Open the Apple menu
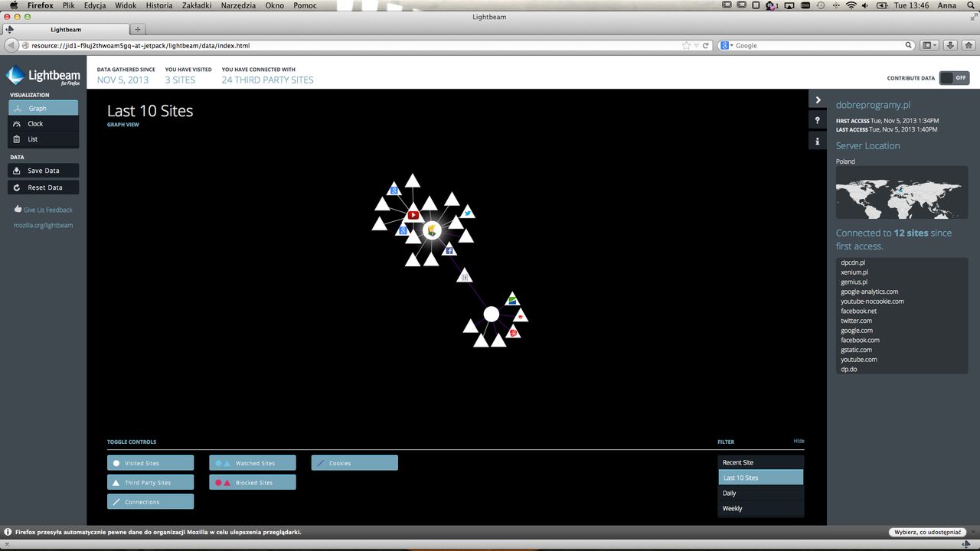Screen dimensions: 980x551 coord(13,5)
